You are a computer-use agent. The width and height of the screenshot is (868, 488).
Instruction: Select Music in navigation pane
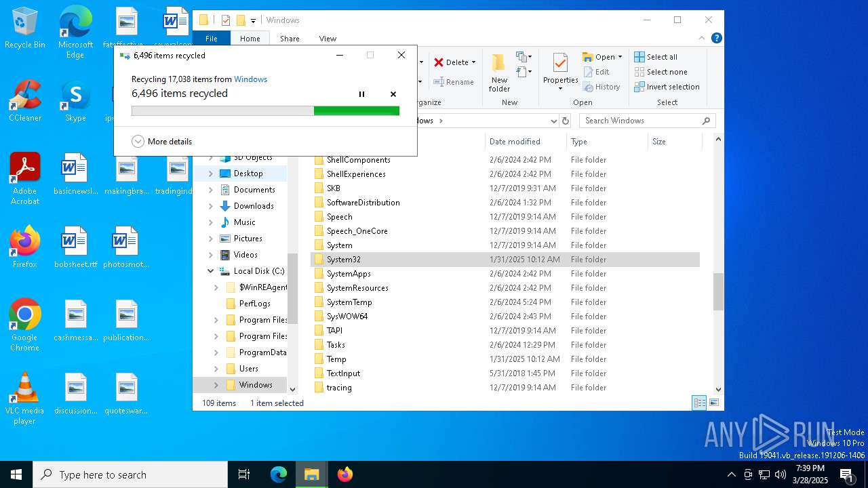(244, 222)
